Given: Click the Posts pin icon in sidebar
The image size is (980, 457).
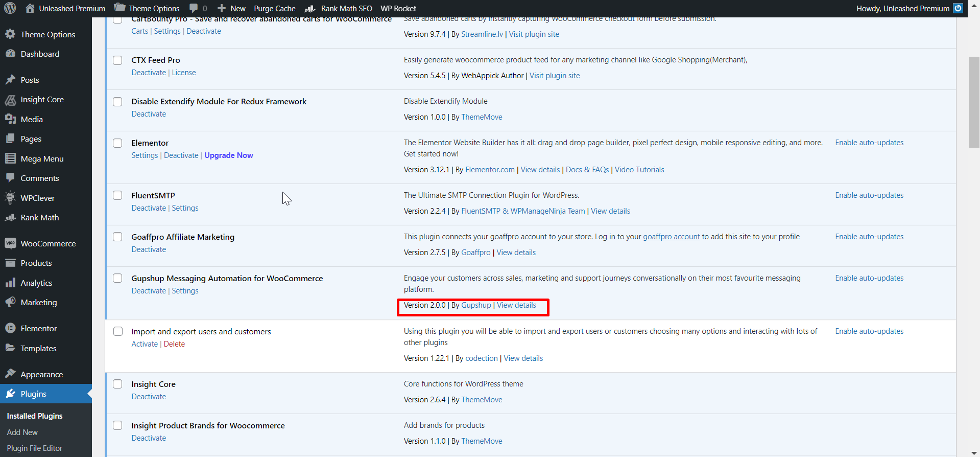Looking at the screenshot, I should pos(10,80).
